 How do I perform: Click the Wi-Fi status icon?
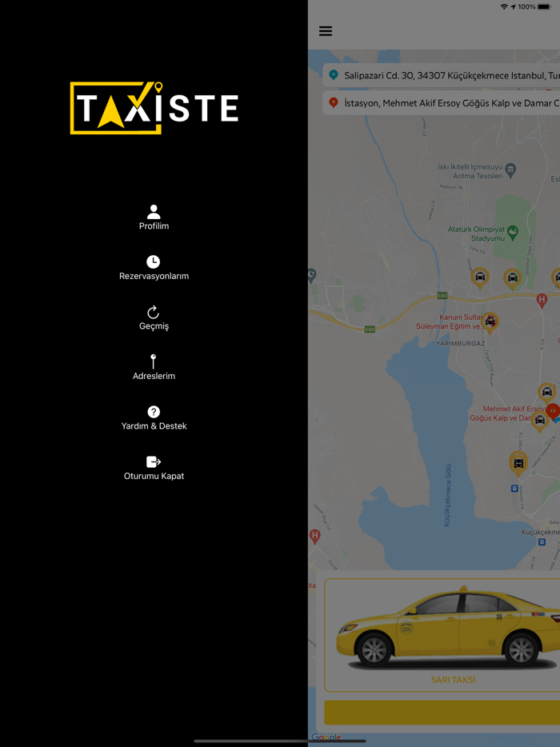coord(504,6)
